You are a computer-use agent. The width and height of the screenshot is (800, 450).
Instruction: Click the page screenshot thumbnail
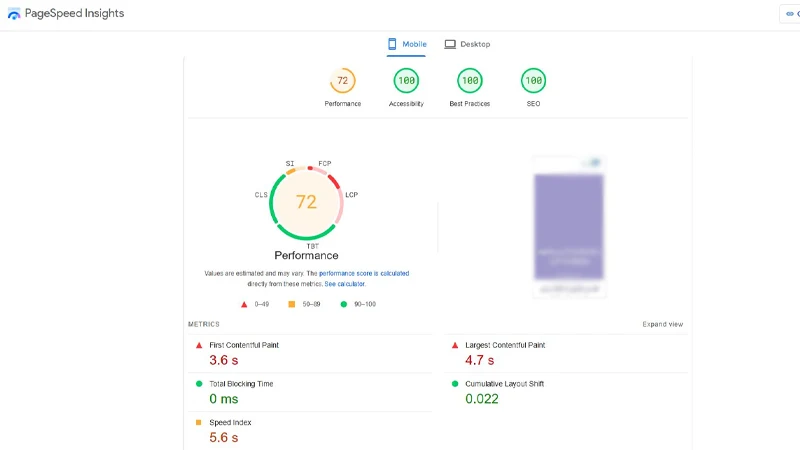coord(569,227)
